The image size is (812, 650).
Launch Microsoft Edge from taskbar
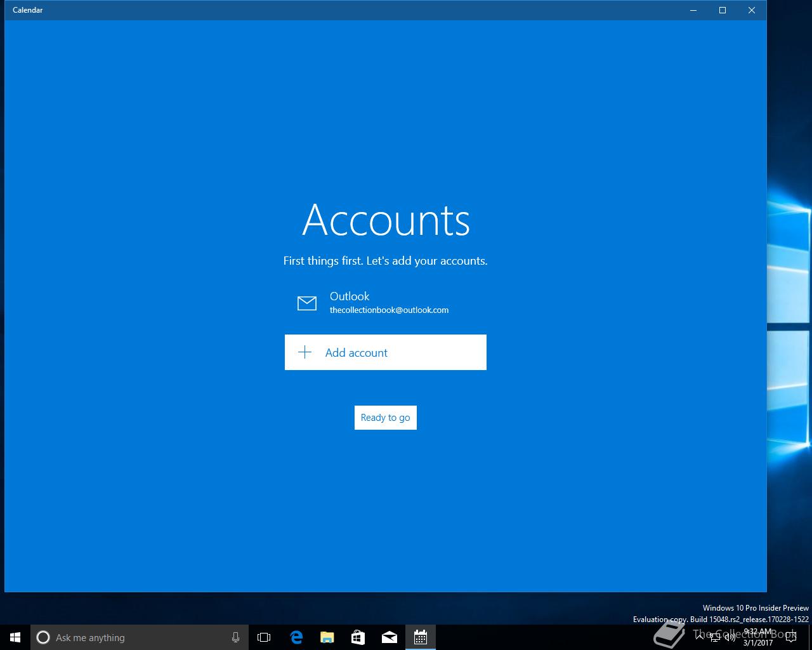click(296, 637)
